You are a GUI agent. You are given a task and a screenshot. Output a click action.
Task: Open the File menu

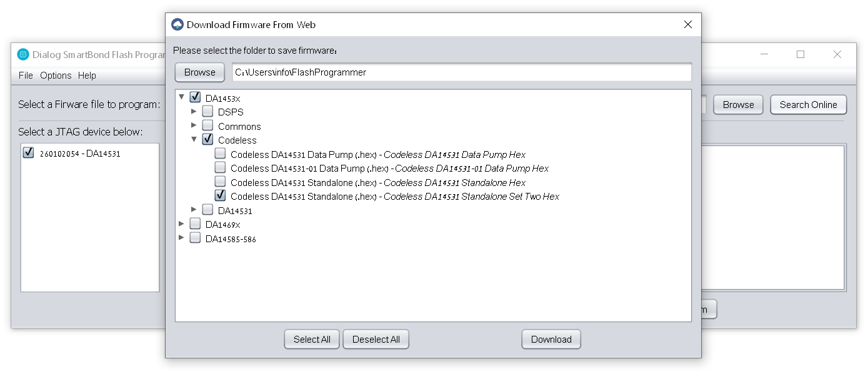(x=26, y=76)
